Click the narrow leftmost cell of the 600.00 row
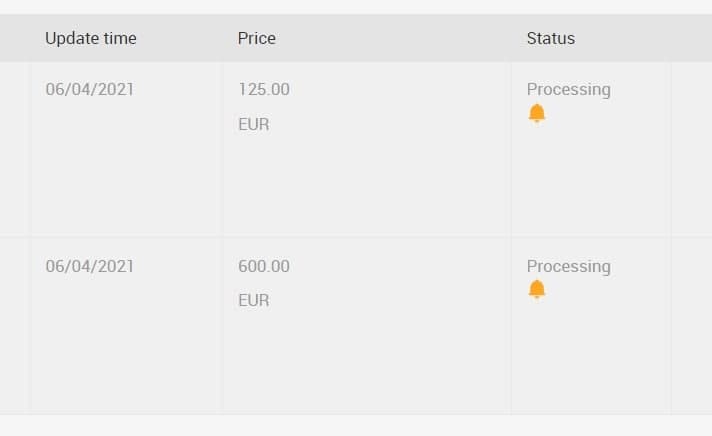The height and width of the screenshot is (436, 712). 14,325
